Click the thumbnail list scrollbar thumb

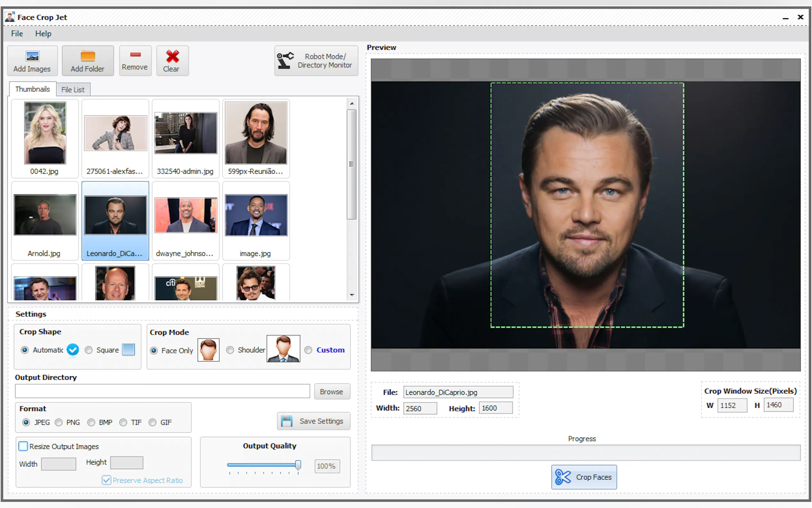351,164
